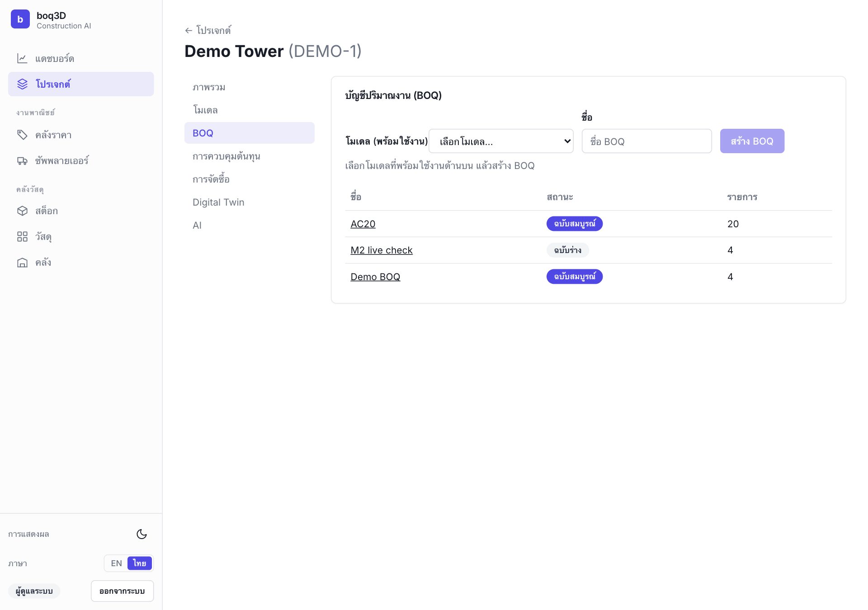The image size is (868, 610).
Task: Open the แดชบอร์ด chart icon
Action: 22,58
